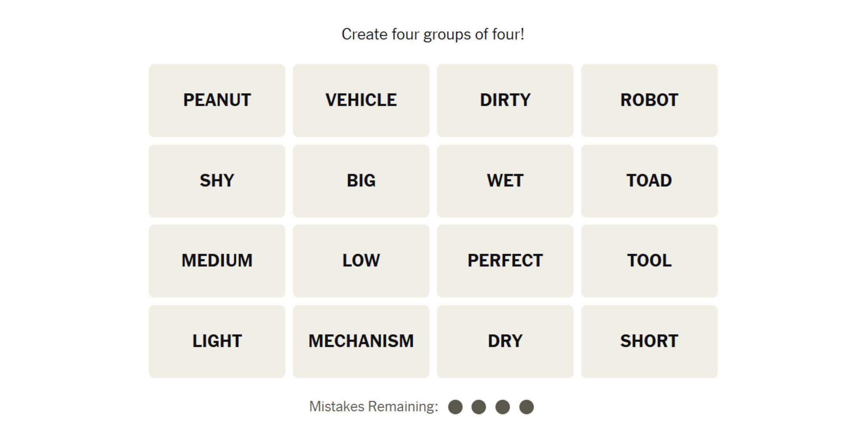Viewport: 868px width, 434px height.
Task: Choose the TOAD tile
Action: [649, 181]
